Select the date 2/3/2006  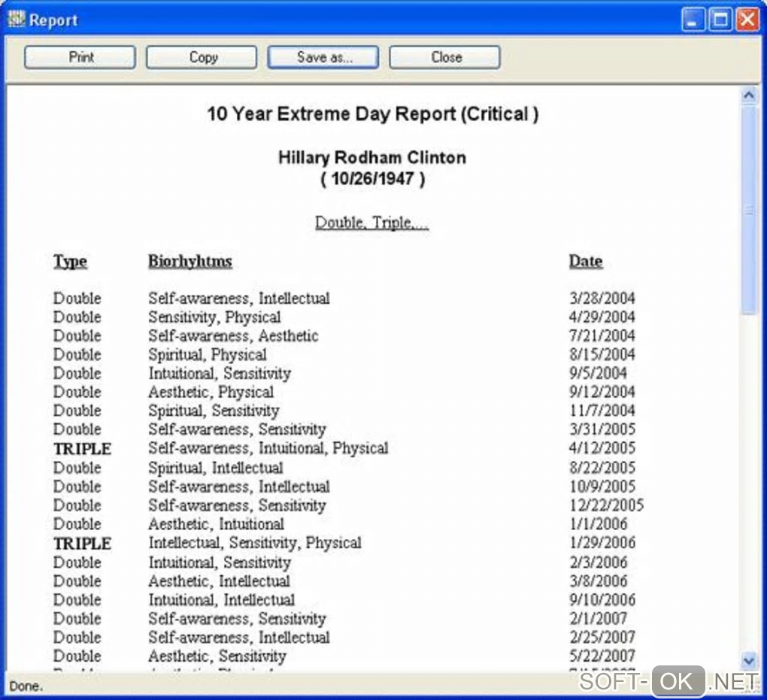pyautogui.click(x=598, y=562)
